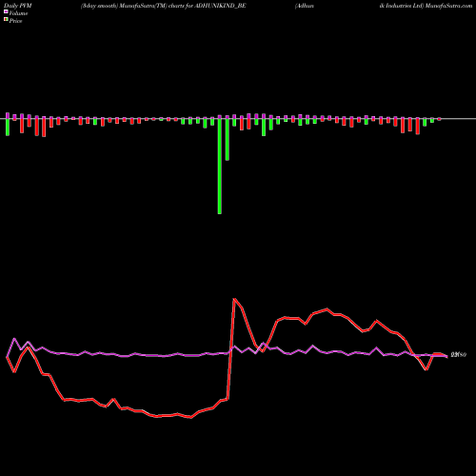Click the "Price" legend label
This screenshot has height=476, width=476.
point(15,21)
